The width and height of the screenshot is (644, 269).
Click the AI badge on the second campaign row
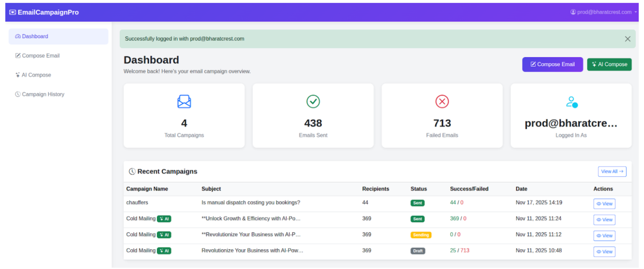(164, 219)
